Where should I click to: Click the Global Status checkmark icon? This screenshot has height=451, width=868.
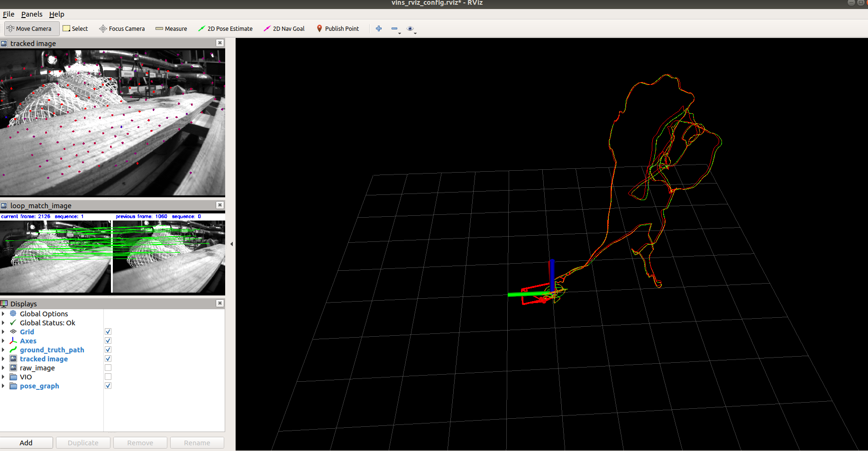point(13,322)
